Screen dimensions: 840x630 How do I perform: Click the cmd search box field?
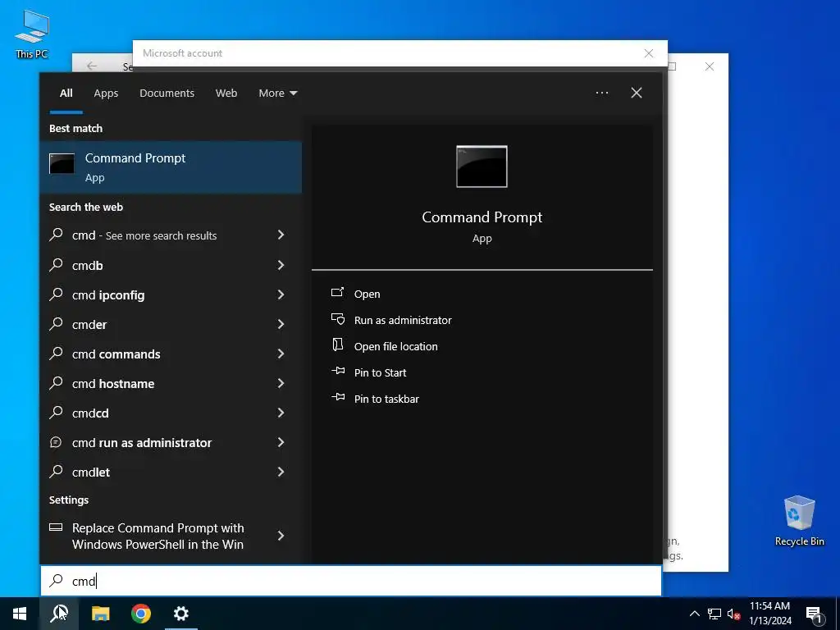(351, 582)
